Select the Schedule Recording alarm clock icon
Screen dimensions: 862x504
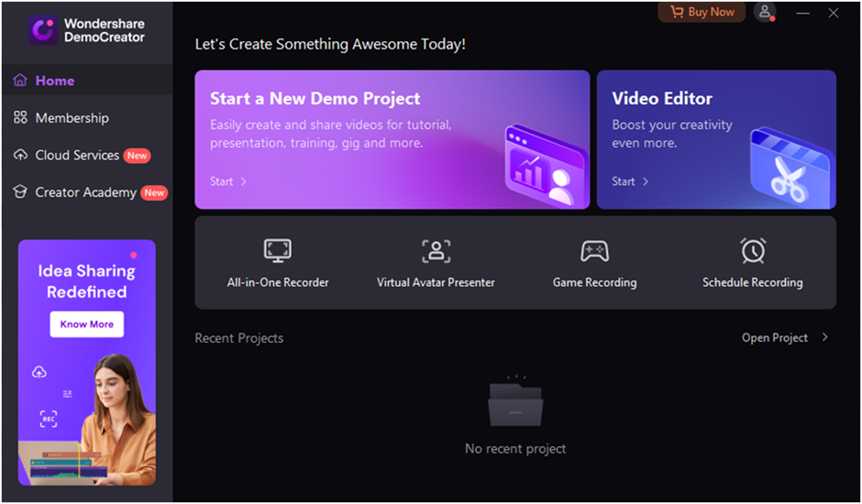(753, 250)
